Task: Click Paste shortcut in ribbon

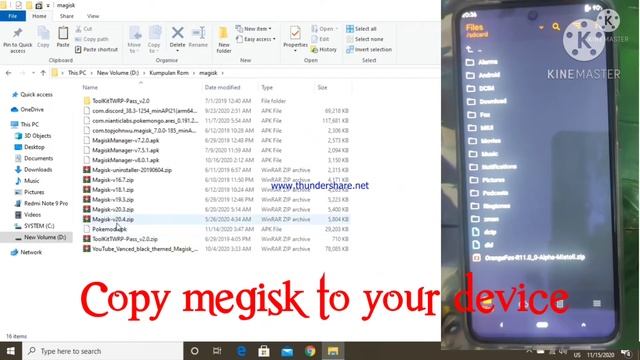Action: click(x=97, y=49)
